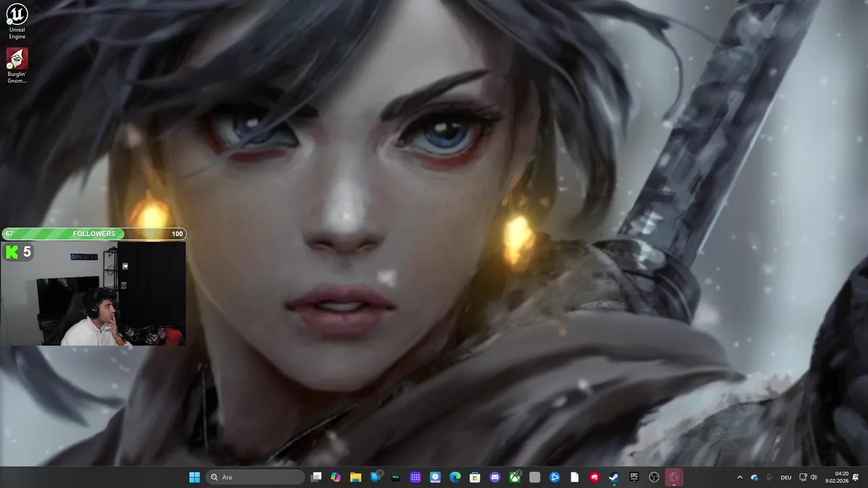This screenshot has height=488, width=868.
Task: Open the blue circular app in the taskbar
Action: (x=555, y=477)
